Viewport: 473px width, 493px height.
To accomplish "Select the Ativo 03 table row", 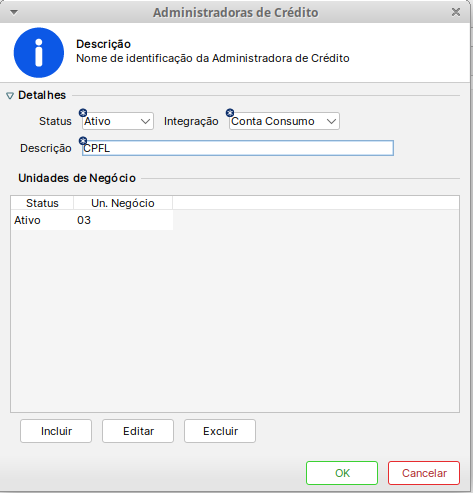I will tap(92, 220).
